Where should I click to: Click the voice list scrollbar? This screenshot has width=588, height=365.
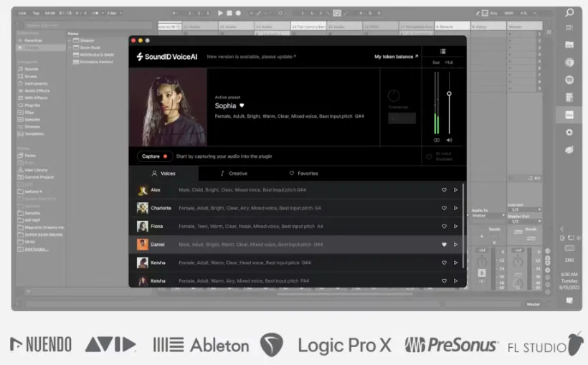463,226
